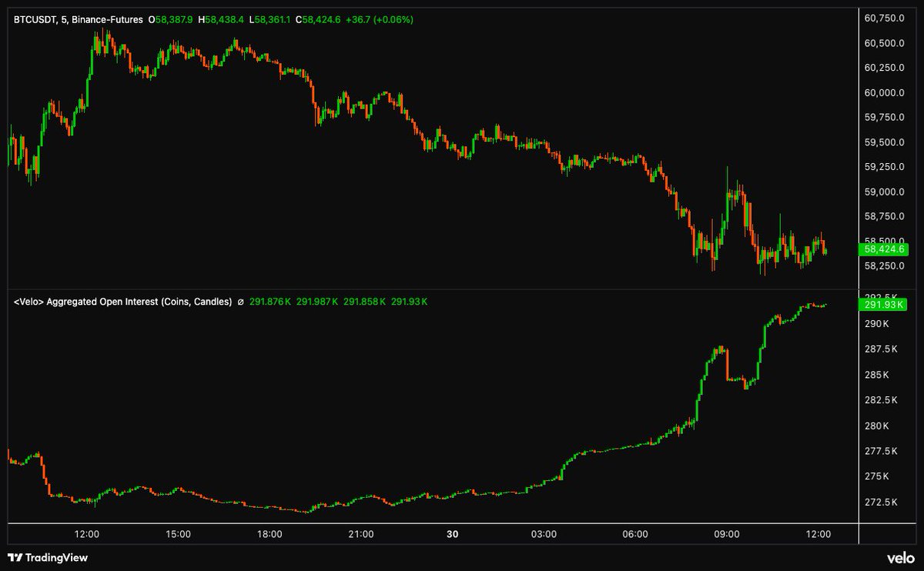
Task: Click the 275K open interest scale label
Action: [x=877, y=476]
